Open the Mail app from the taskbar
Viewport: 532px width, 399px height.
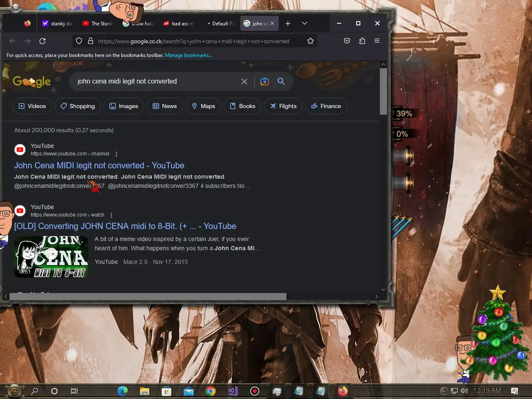[188, 391]
